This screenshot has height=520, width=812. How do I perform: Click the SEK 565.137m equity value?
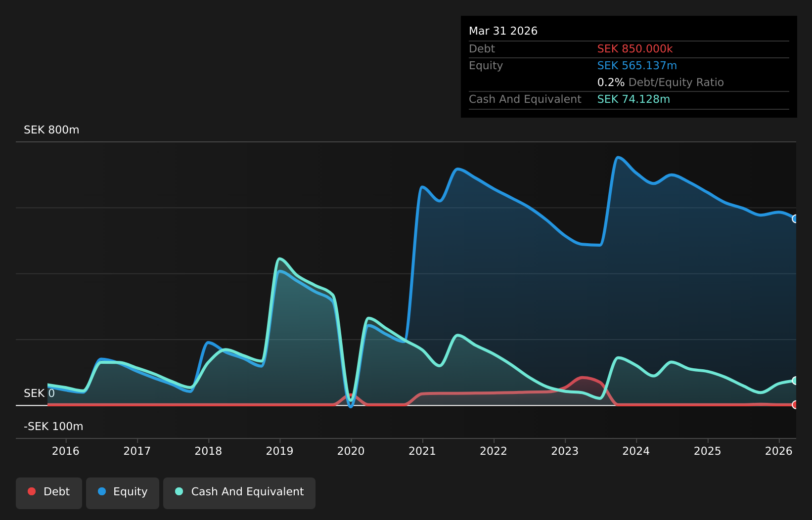(637, 66)
